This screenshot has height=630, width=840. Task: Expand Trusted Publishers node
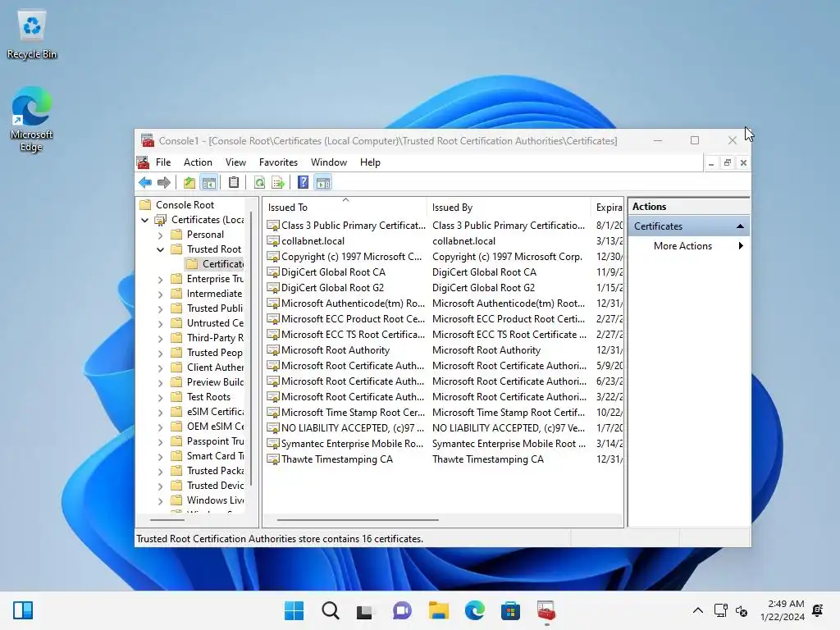click(x=160, y=308)
